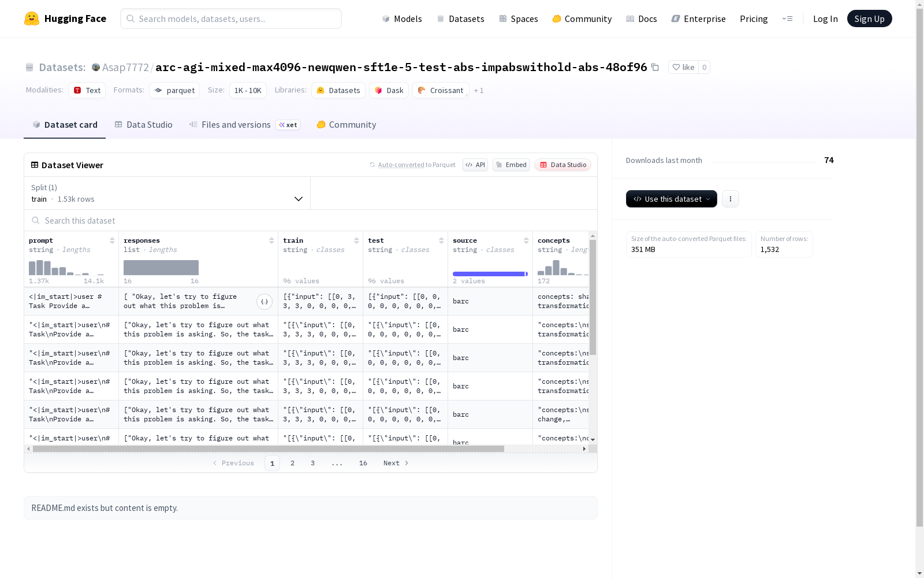This screenshot has width=924, height=578.
Task: Switch to the Dataset card tab
Action: coord(65,125)
